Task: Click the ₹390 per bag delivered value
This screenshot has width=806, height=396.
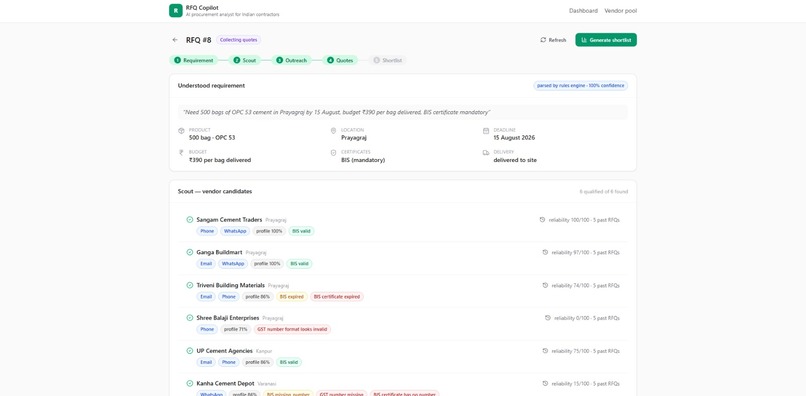Action: point(219,160)
